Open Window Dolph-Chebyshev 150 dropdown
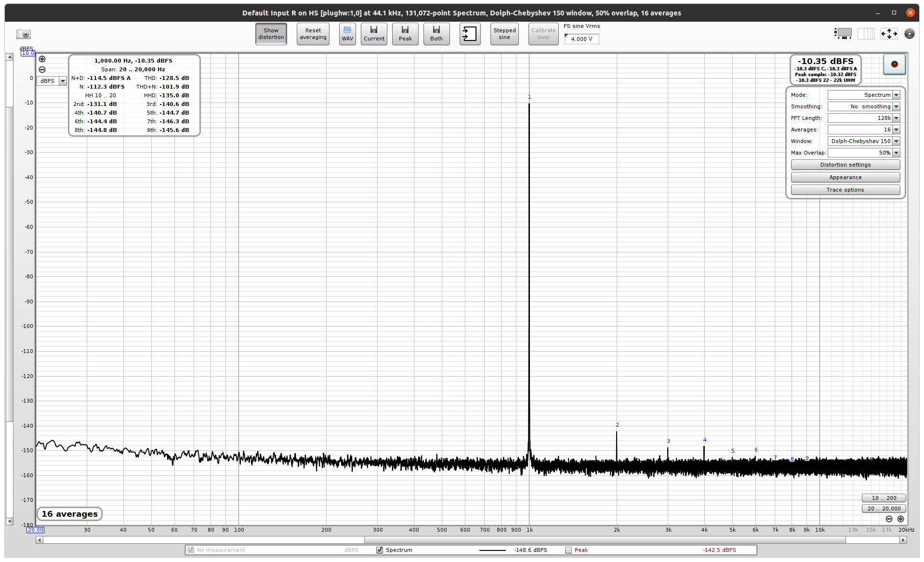The height and width of the screenshot is (562, 924). (x=864, y=141)
